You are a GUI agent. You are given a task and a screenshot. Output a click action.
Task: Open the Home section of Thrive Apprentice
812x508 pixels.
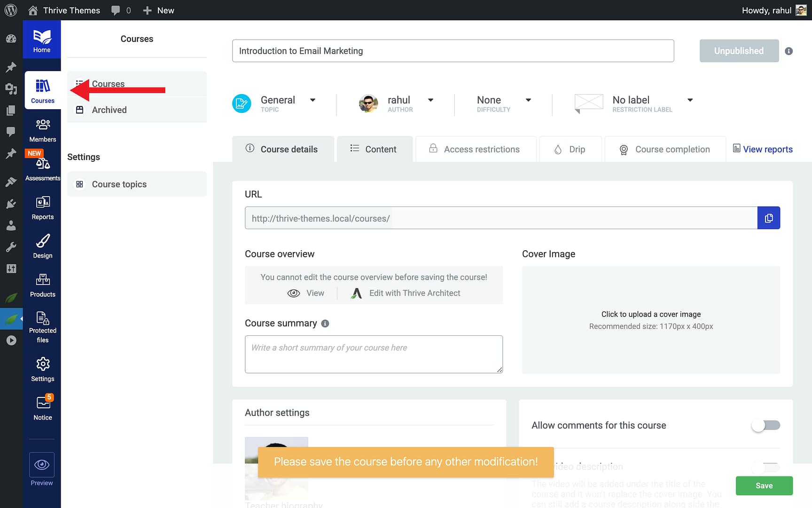click(42, 39)
